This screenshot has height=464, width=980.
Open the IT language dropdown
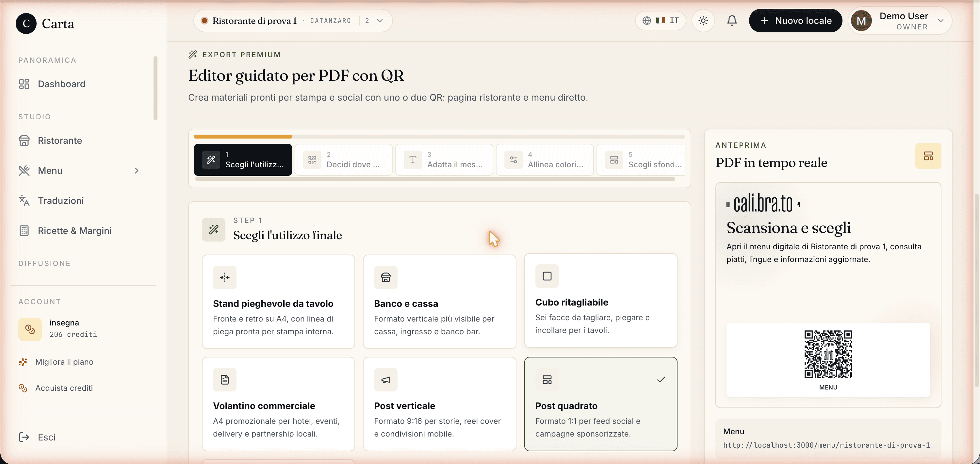click(x=661, y=21)
